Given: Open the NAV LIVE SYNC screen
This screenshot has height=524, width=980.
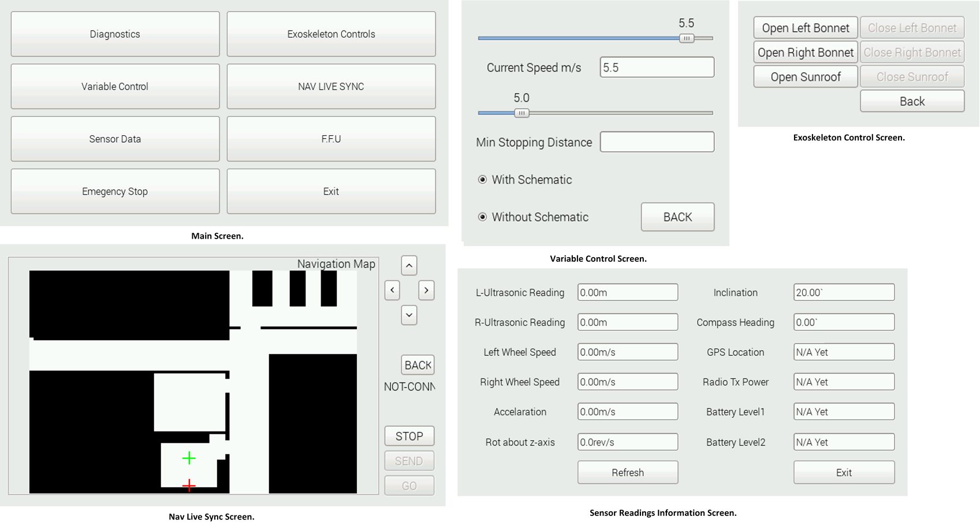Looking at the screenshot, I should [x=331, y=87].
